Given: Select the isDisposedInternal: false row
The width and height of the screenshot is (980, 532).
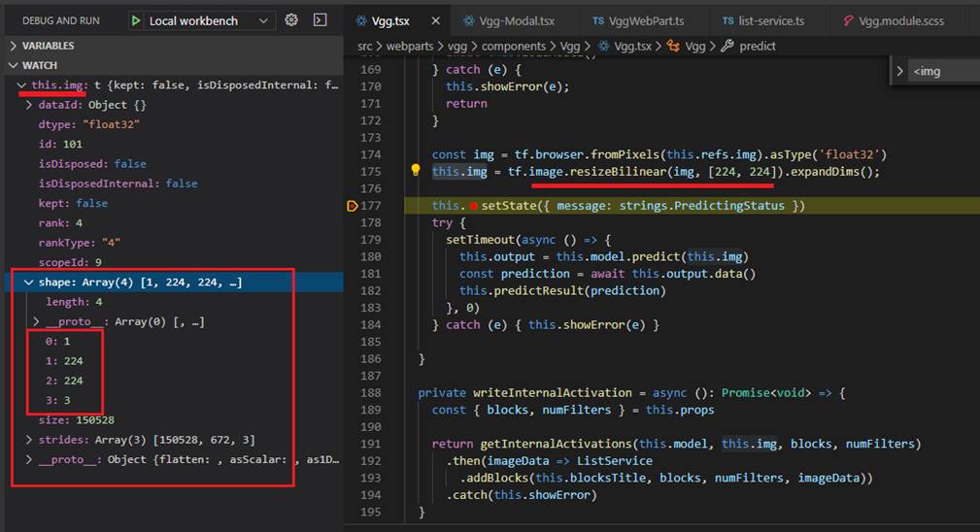Looking at the screenshot, I should (174, 183).
